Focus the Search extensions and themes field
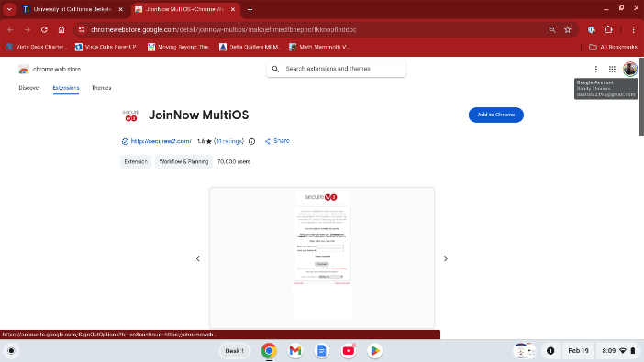 click(336, 69)
